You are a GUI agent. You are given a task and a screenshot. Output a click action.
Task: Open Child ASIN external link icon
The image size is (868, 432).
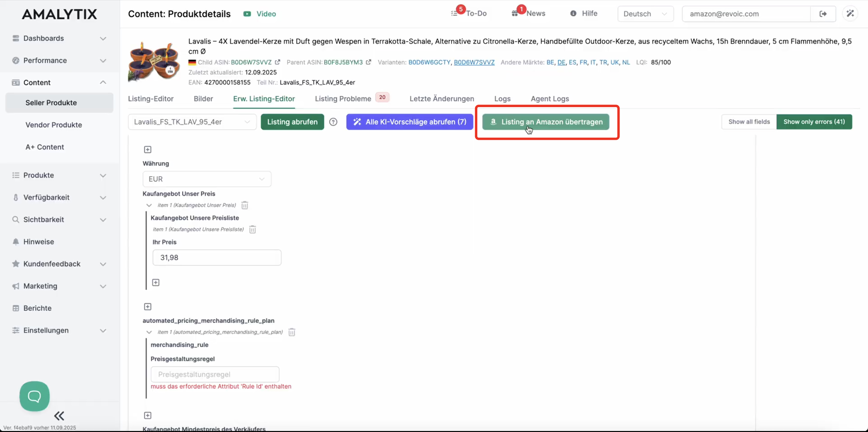point(277,62)
